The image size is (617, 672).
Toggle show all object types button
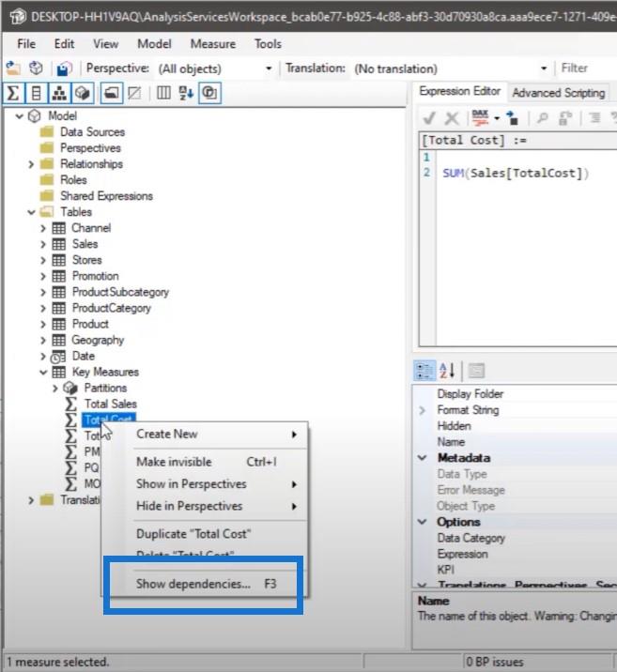[x=209, y=93]
